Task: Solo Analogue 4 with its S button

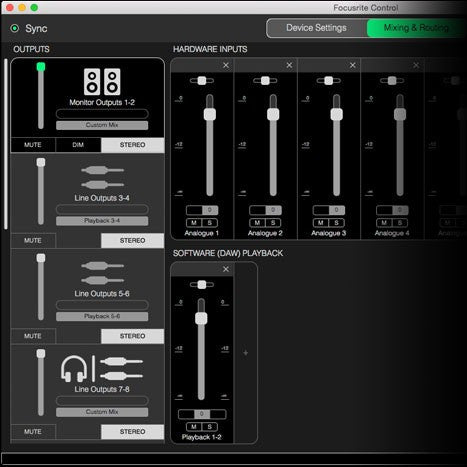Action: pyautogui.click(x=400, y=223)
